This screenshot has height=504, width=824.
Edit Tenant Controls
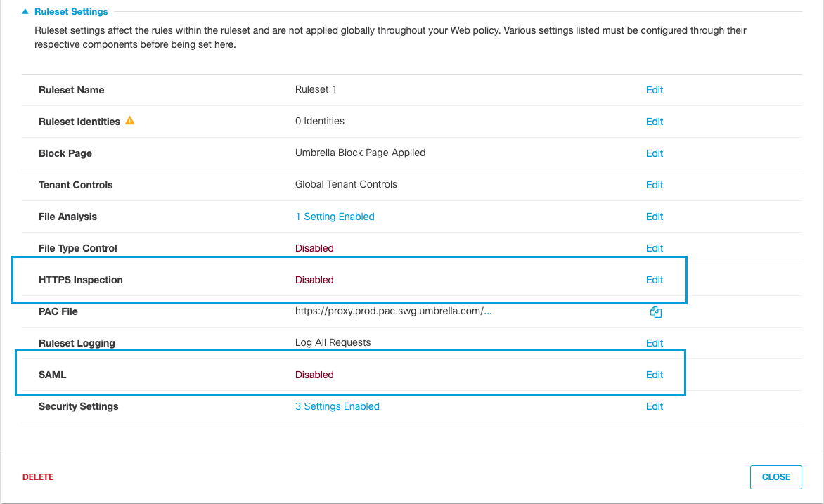click(654, 184)
